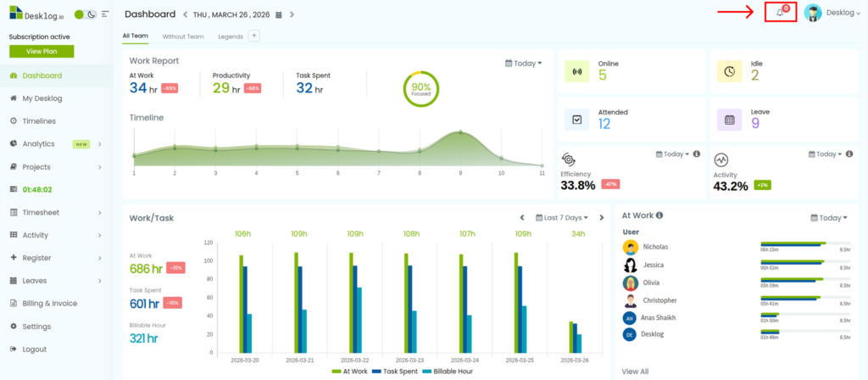
Task: Click the Leave calendar icon
Action: point(729,120)
